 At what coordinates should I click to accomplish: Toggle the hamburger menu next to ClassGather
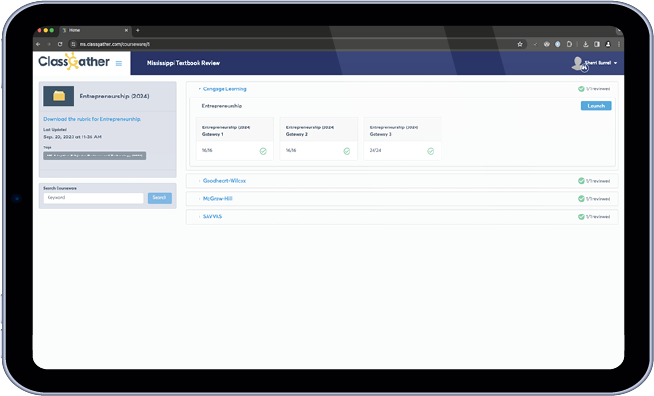coord(119,63)
